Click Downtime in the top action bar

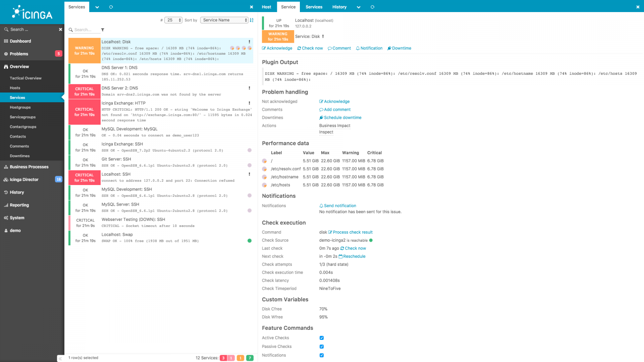click(399, 48)
